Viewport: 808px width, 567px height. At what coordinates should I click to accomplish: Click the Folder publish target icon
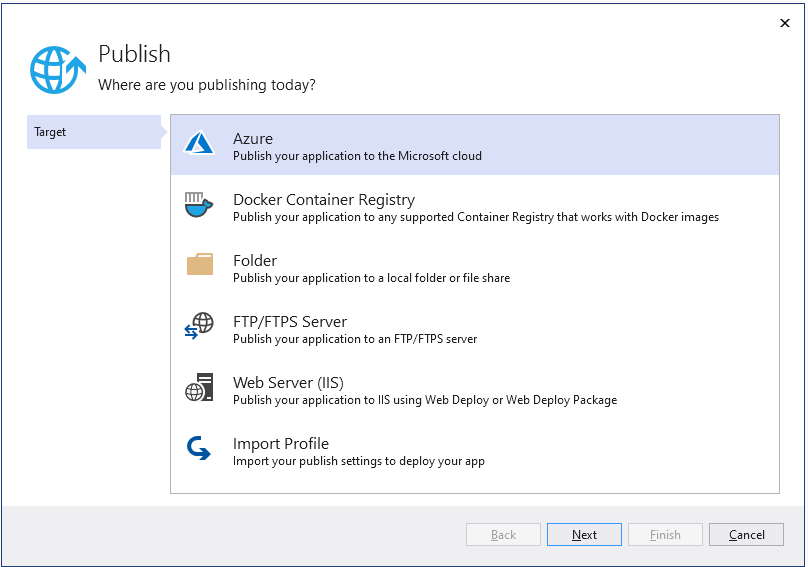click(200, 266)
